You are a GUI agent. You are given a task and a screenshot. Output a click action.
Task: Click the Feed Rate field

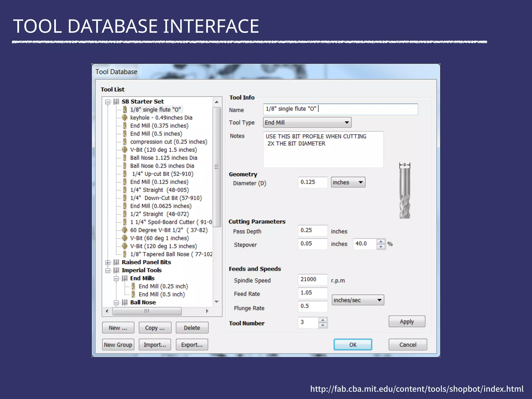(x=313, y=293)
